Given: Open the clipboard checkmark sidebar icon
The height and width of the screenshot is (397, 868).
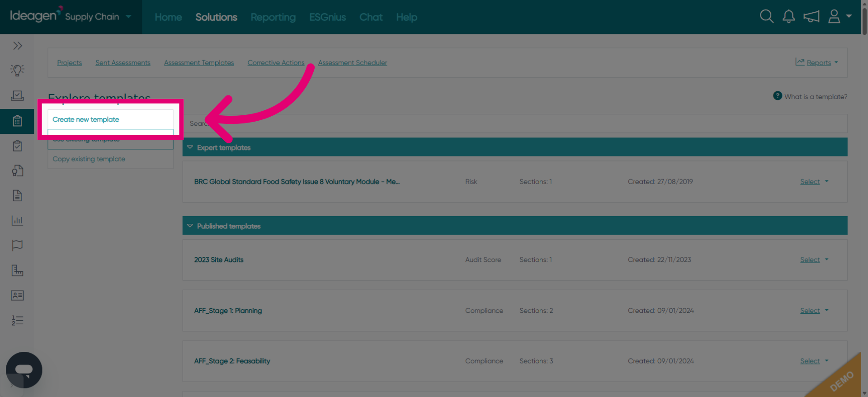Looking at the screenshot, I should (17, 146).
